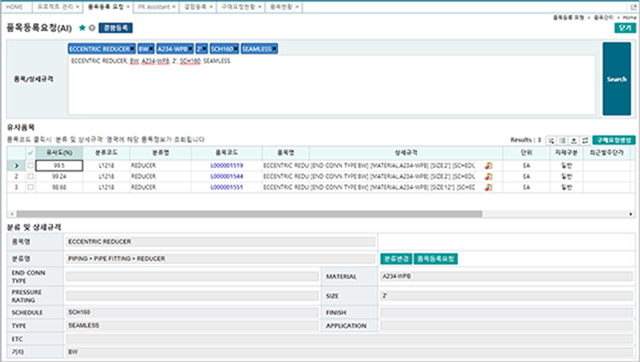Check the checkbox for row with 98.68 similarity
Image resolution: width=640 pixels, height=362 pixels.
coord(30,187)
